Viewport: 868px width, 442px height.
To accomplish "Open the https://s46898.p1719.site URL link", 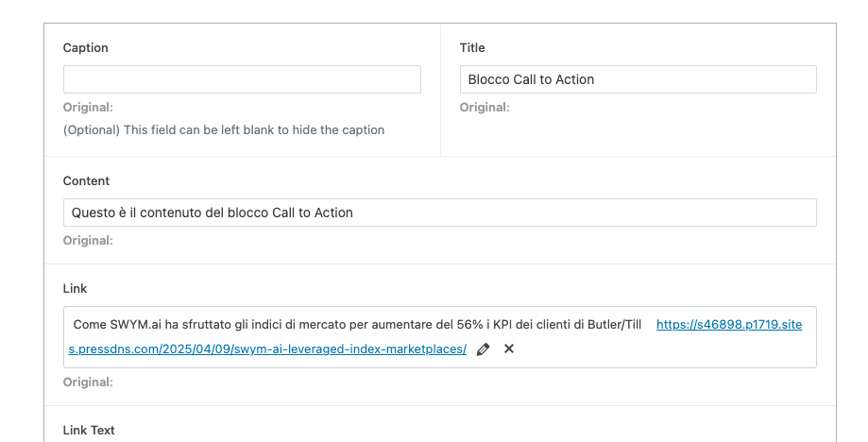I will (729, 325).
